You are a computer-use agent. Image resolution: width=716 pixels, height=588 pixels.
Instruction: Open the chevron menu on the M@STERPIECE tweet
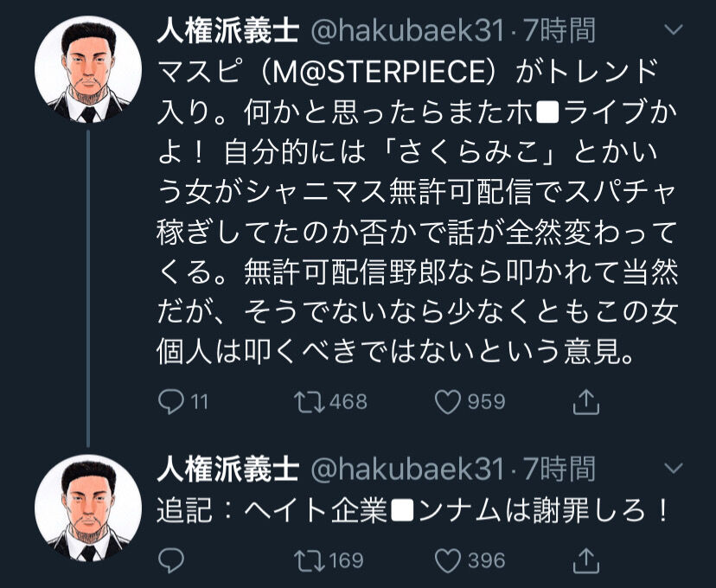(671, 32)
